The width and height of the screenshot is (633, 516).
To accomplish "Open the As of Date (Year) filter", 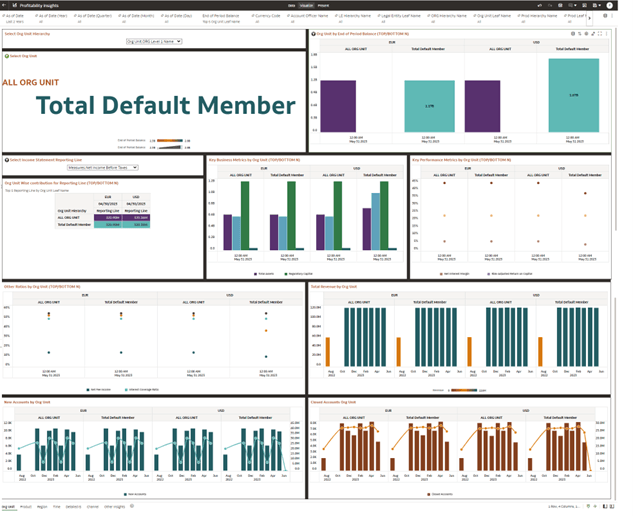I will tap(51, 18).
